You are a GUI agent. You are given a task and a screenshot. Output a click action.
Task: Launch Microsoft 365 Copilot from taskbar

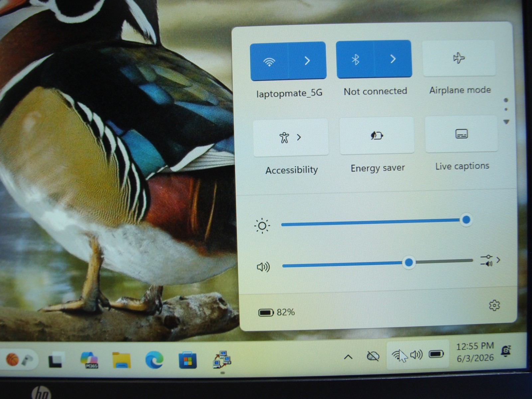(89, 360)
